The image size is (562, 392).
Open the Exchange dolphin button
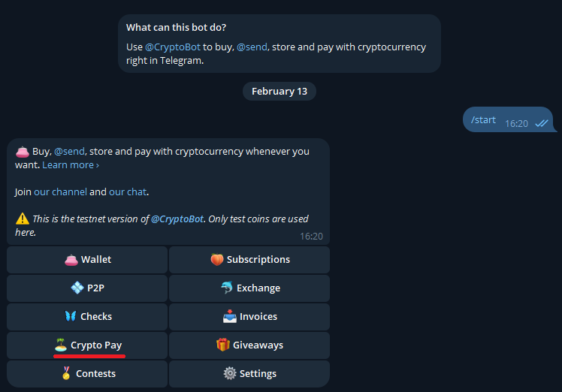pyautogui.click(x=249, y=288)
